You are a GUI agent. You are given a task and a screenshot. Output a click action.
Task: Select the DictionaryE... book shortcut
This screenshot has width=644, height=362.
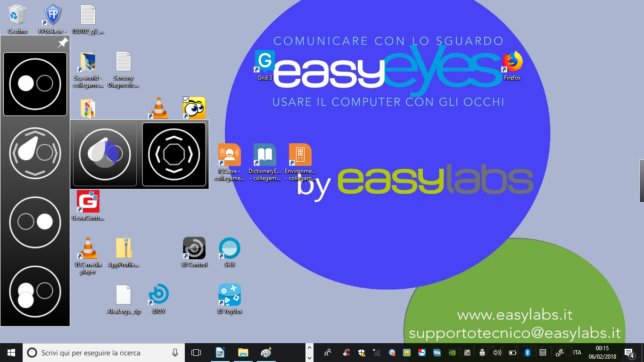pos(265,162)
